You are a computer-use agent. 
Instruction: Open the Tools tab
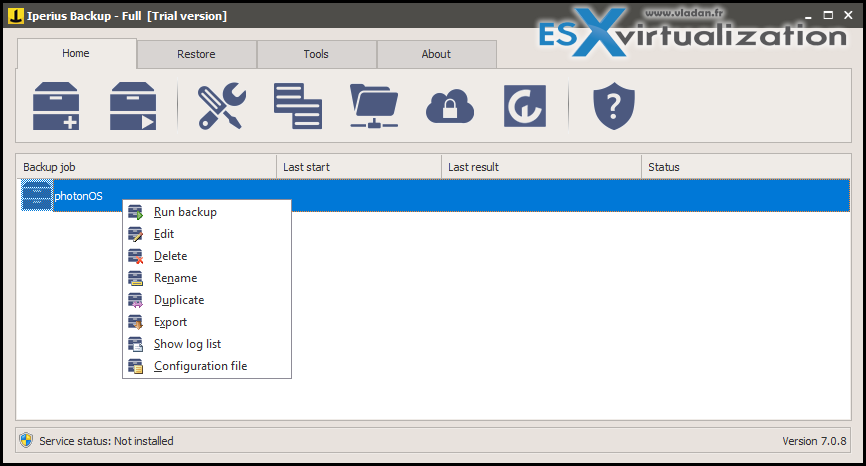click(x=316, y=54)
